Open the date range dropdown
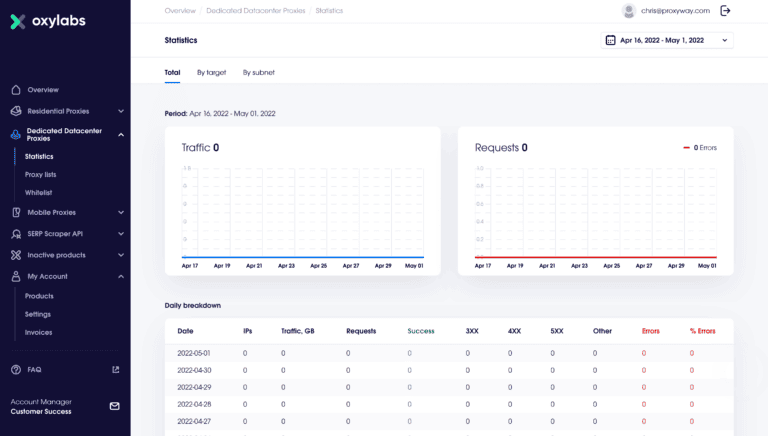Viewport: 768px width, 436px height. click(667, 40)
